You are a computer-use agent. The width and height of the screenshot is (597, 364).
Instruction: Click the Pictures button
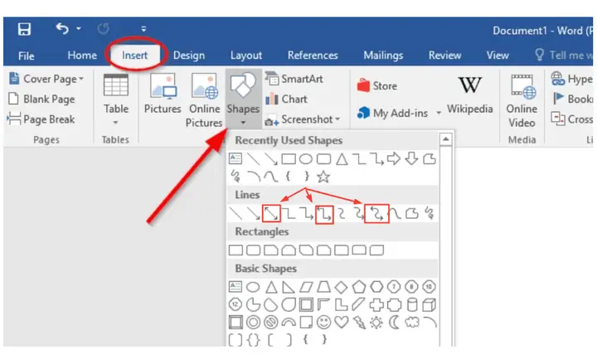(x=163, y=94)
